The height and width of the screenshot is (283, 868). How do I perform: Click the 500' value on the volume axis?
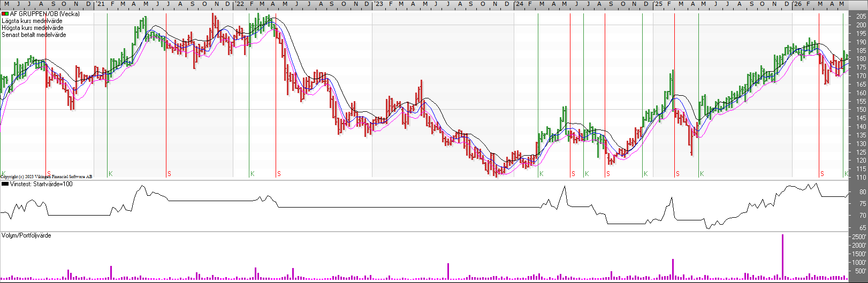[x=861, y=271]
